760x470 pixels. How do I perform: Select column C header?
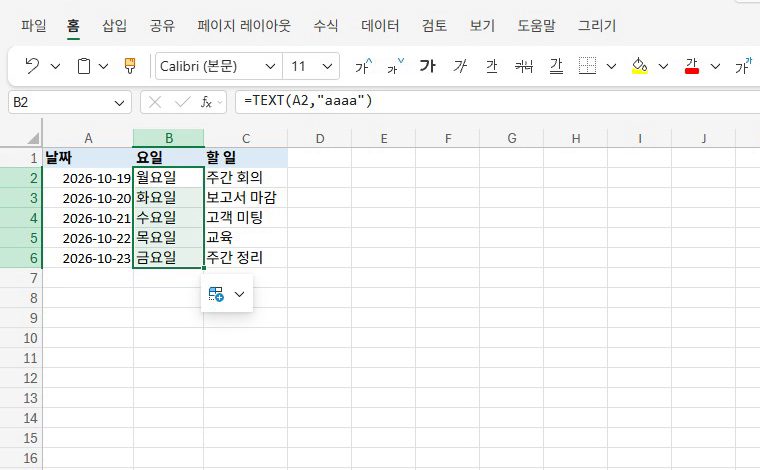click(x=246, y=139)
